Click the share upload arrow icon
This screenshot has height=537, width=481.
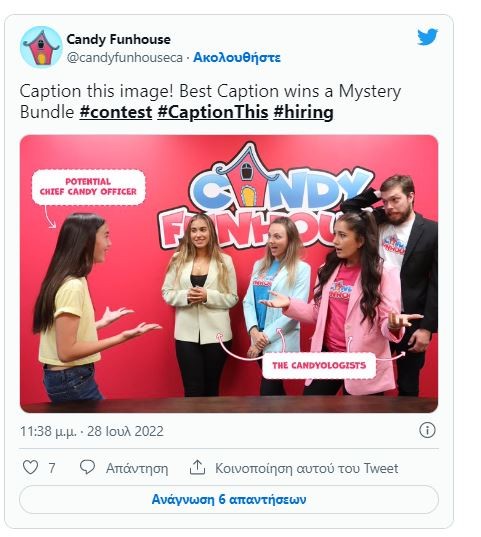click(197, 467)
